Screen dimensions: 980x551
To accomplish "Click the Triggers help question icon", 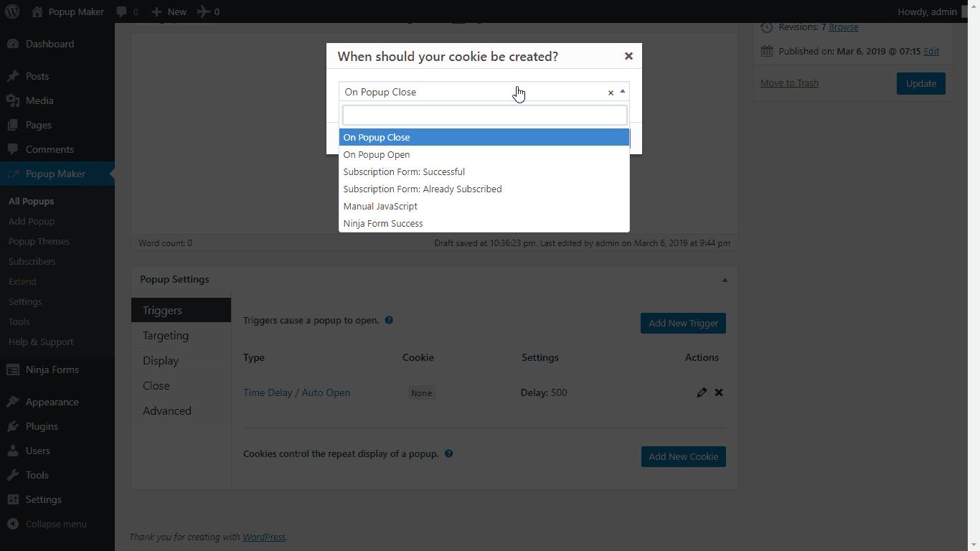I will 389,320.
